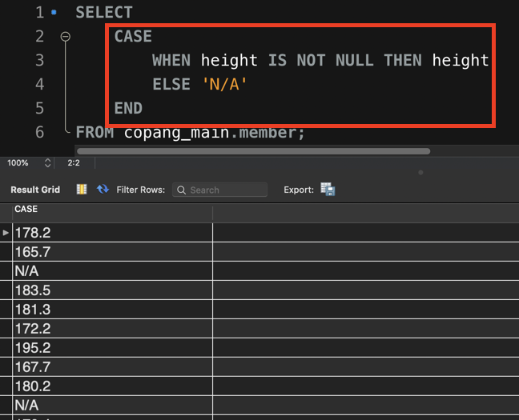The image size is (519, 420).
Task: Select the cell with value 183.5
Action: pos(113,290)
